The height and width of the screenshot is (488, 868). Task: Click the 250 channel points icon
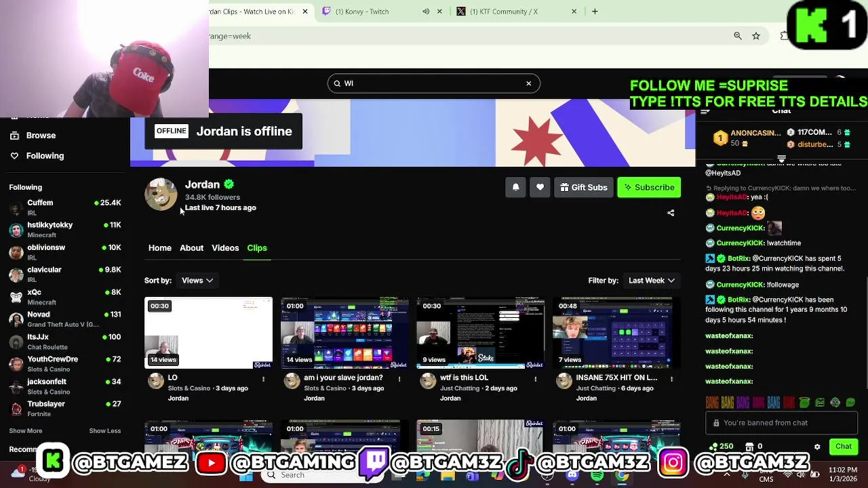click(x=713, y=447)
